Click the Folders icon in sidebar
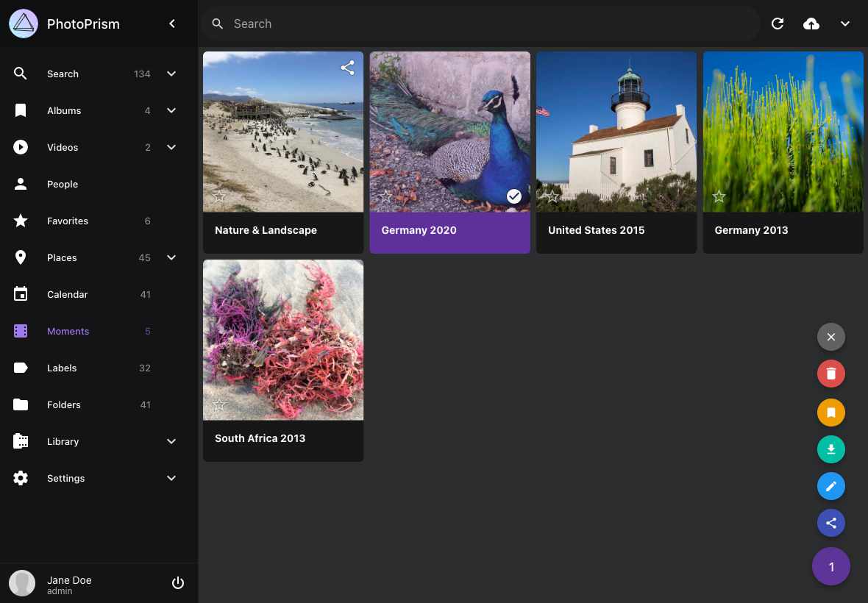The width and height of the screenshot is (868, 603). 21,405
